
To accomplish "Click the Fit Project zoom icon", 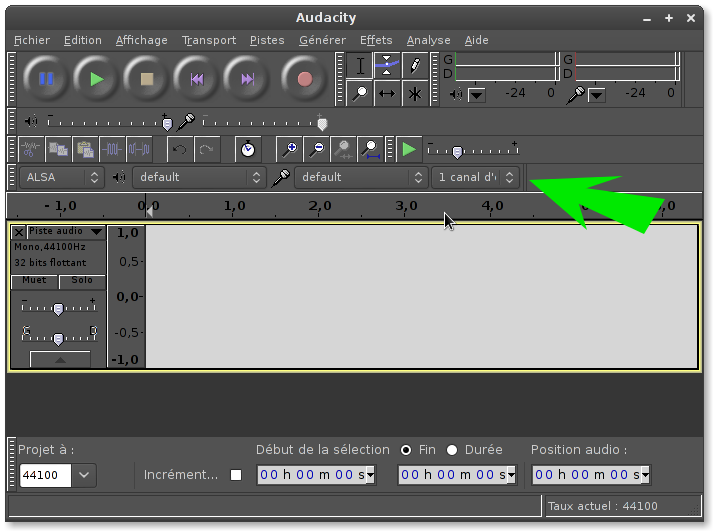I will click(x=371, y=149).
